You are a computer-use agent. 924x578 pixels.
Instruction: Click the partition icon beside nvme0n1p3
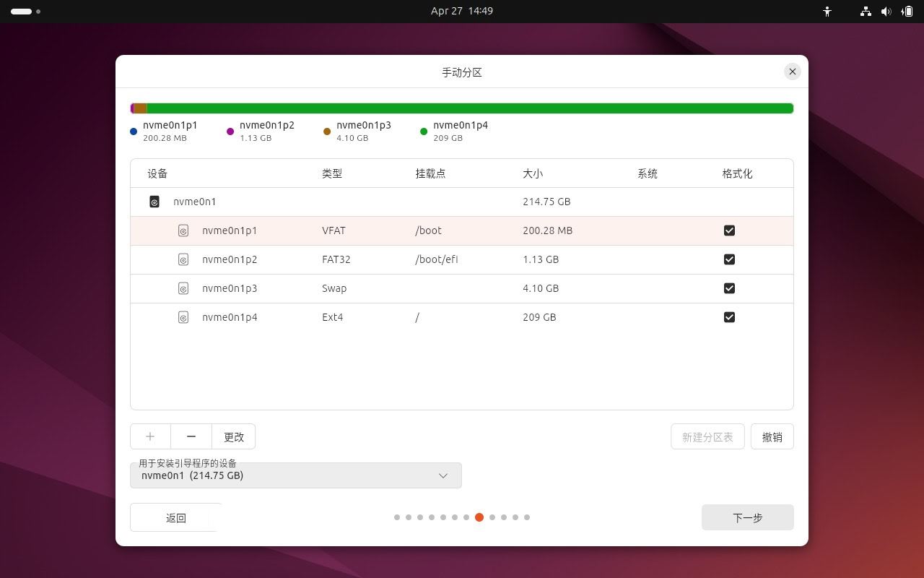click(x=183, y=288)
